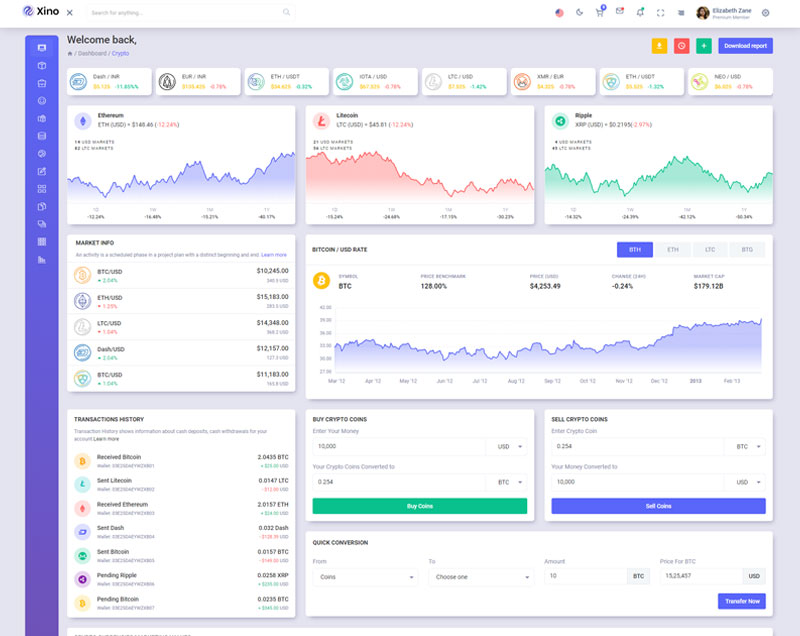Toggle fullscreen mode icon in header

(660, 13)
